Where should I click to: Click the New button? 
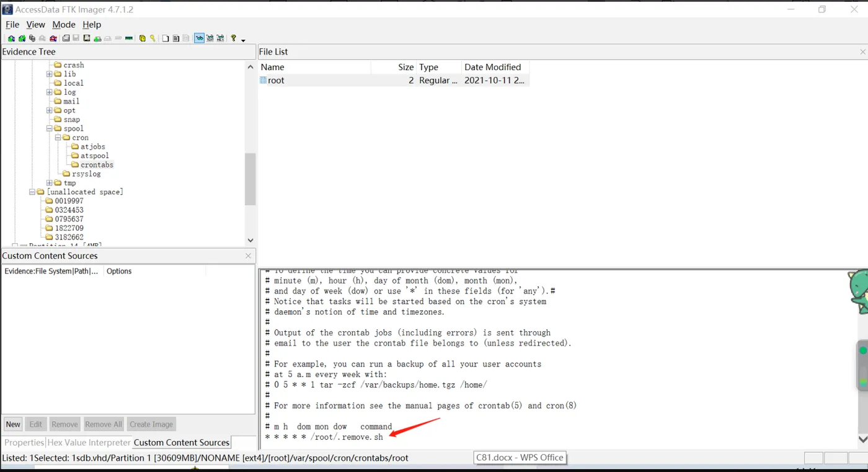coord(13,424)
